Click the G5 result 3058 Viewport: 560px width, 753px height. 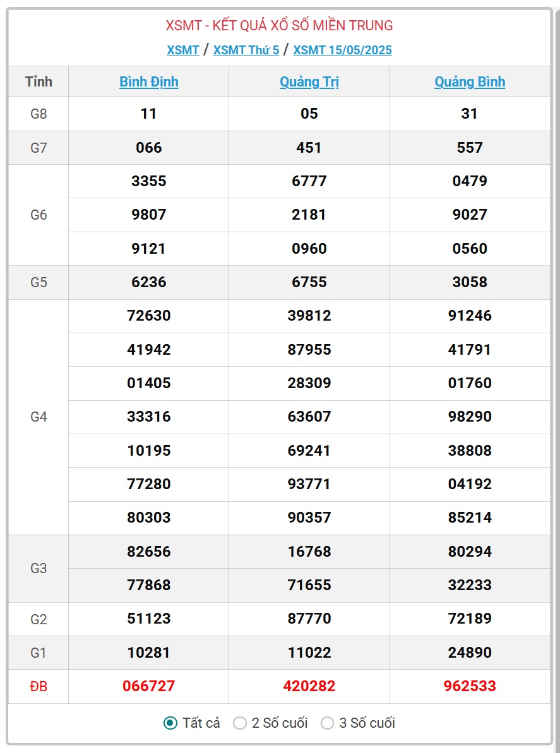470,282
